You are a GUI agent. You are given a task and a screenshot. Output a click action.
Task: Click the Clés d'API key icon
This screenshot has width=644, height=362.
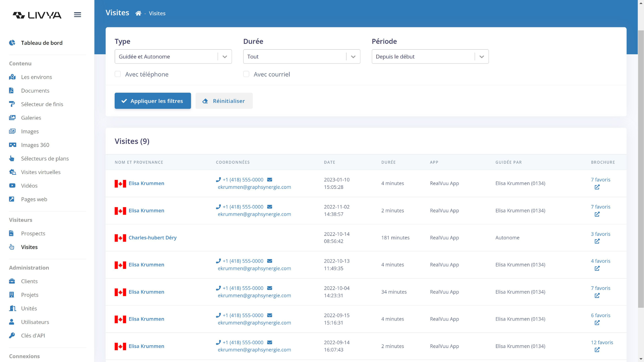coord(12,336)
